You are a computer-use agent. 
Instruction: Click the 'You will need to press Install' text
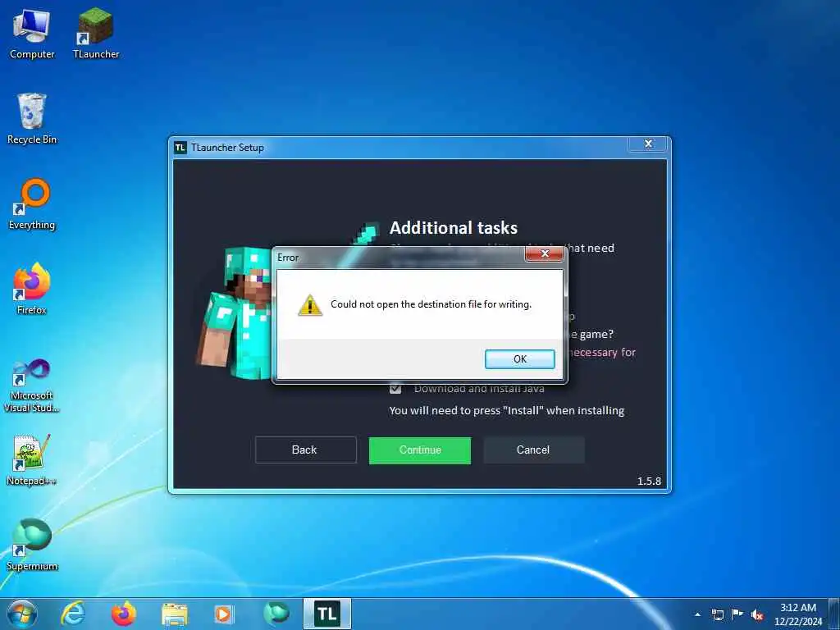coord(507,411)
